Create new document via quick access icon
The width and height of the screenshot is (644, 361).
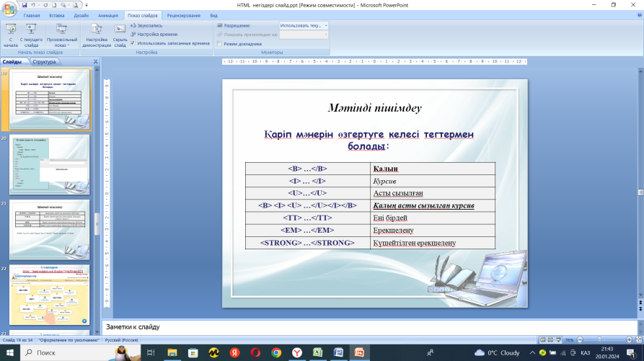[x=54, y=5]
